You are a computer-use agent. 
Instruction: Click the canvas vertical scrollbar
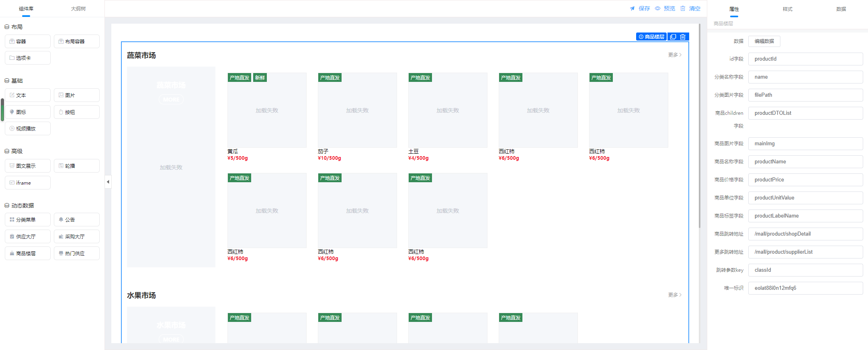(700, 126)
